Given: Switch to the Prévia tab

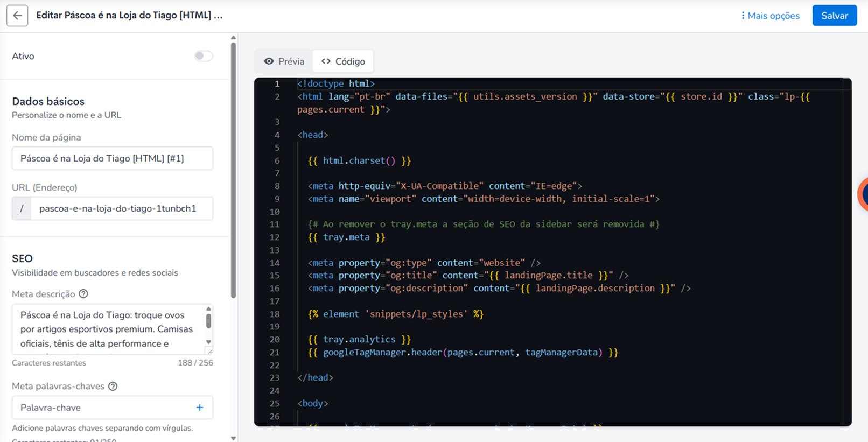Looking at the screenshot, I should tap(284, 61).
